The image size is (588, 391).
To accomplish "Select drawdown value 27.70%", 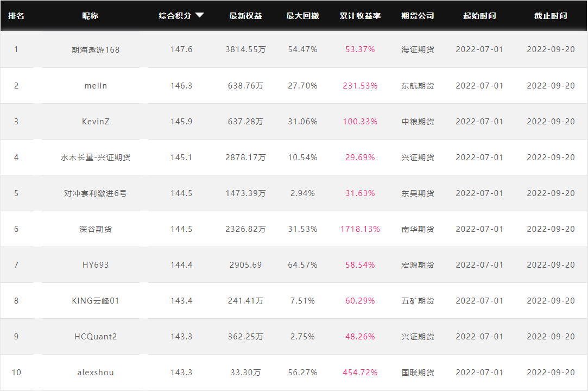I will (x=302, y=86).
